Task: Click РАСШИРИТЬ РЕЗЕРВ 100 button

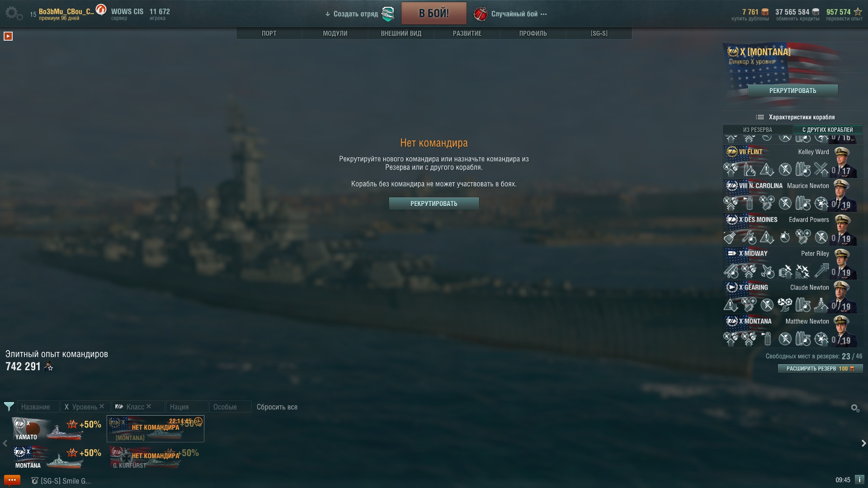Action: (820, 369)
